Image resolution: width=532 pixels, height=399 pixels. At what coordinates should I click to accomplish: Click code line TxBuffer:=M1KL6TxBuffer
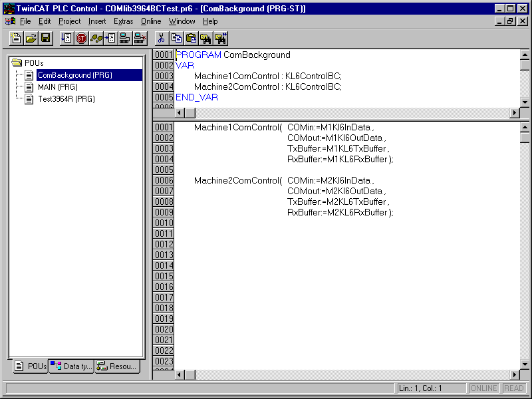coord(338,148)
